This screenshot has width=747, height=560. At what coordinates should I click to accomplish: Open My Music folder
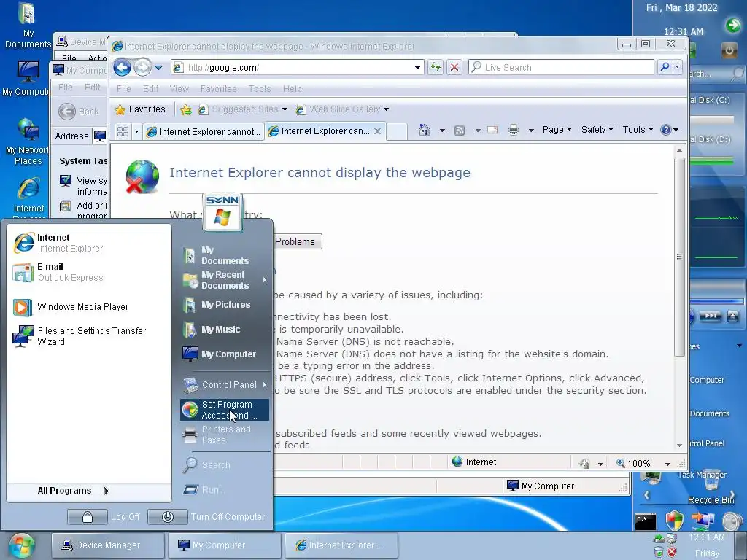[225, 330]
